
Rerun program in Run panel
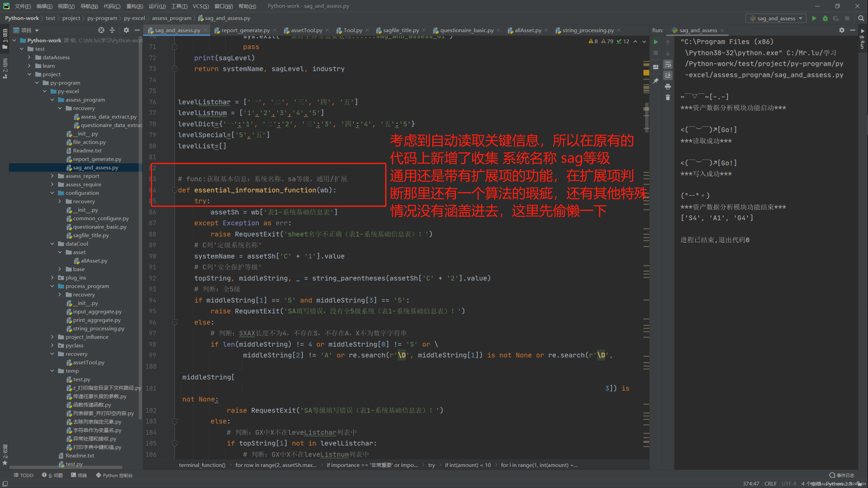click(656, 42)
